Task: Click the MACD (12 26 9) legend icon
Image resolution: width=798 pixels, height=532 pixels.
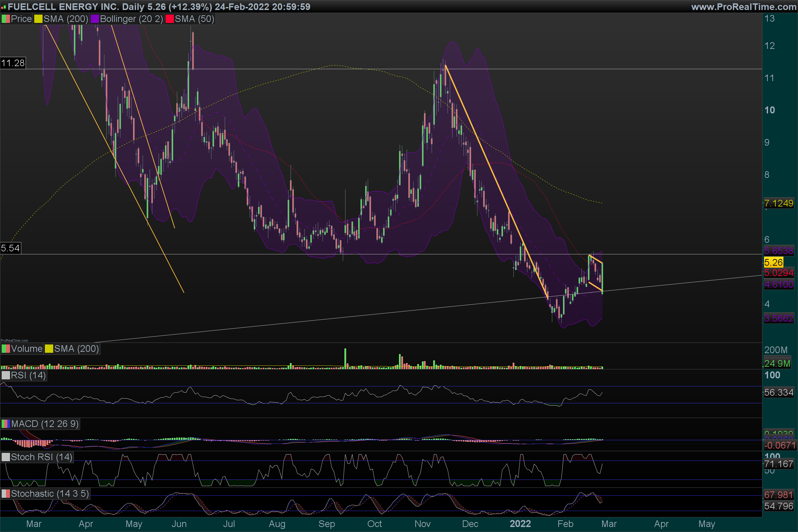Action: pyautogui.click(x=5, y=424)
